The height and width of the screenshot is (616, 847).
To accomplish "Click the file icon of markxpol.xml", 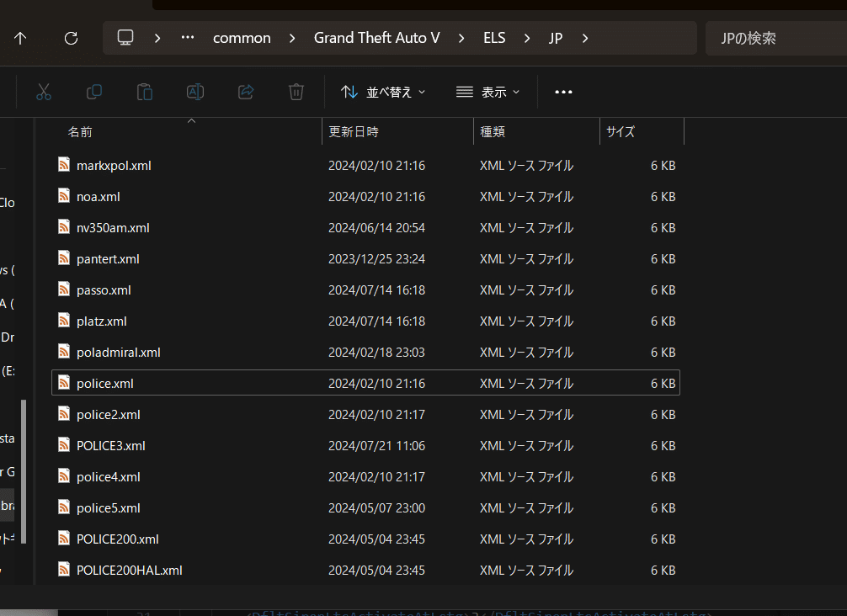I will tap(64, 165).
